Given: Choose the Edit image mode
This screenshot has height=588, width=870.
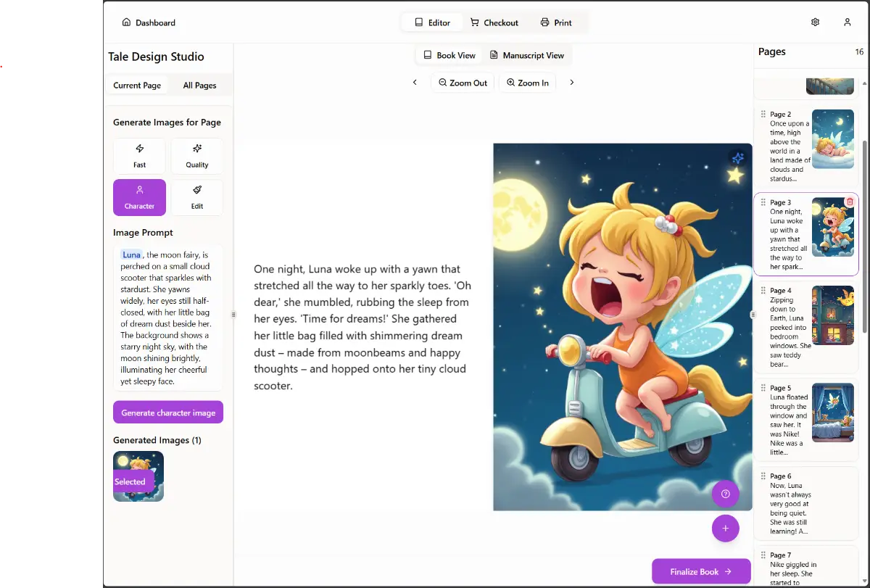Looking at the screenshot, I should pyautogui.click(x=197, y=197).
